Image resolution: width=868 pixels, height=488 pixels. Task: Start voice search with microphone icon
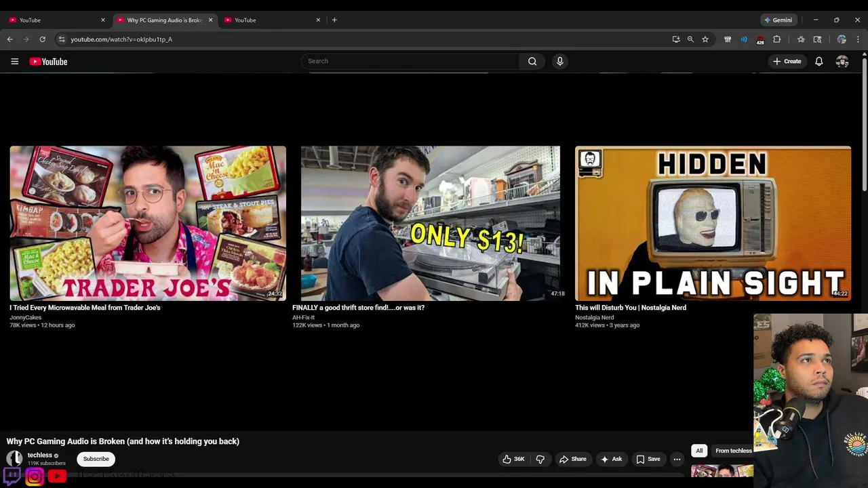pos(559,61)
